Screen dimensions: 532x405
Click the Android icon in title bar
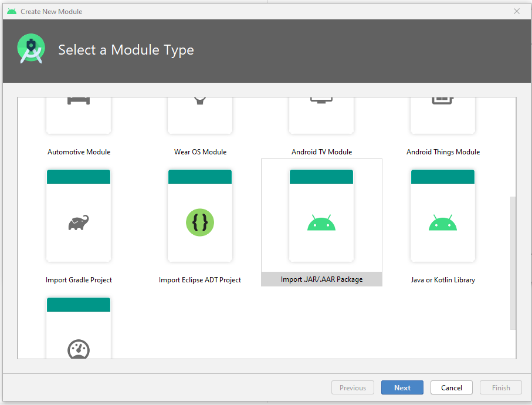[x=12, y=12]
